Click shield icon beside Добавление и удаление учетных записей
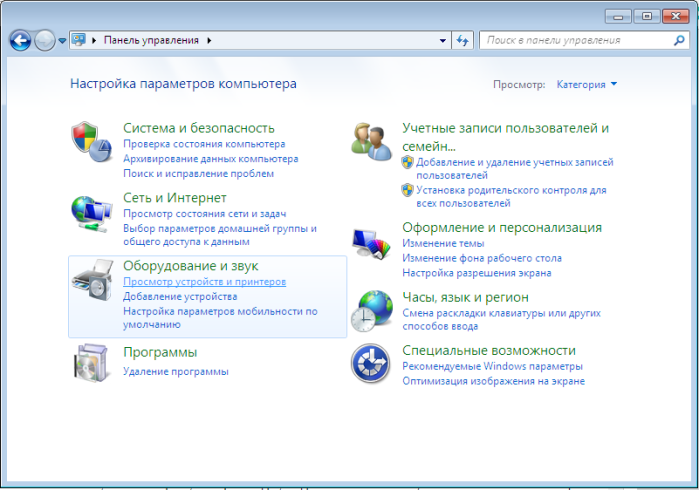The height and width of the screenshot is (490, 699). (407, 162)
